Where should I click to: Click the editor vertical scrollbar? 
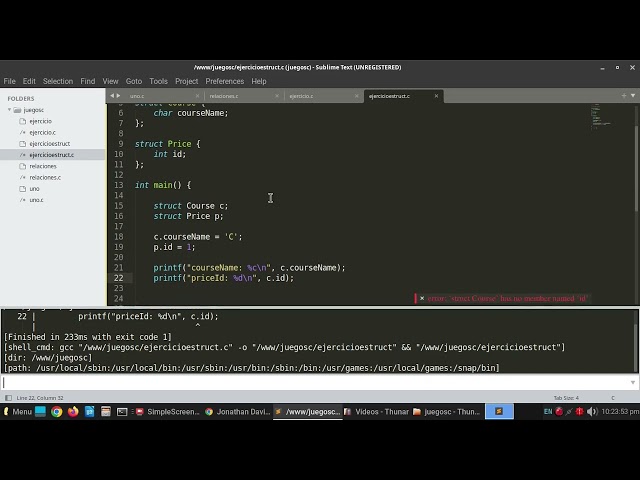[x=636, y=168]
